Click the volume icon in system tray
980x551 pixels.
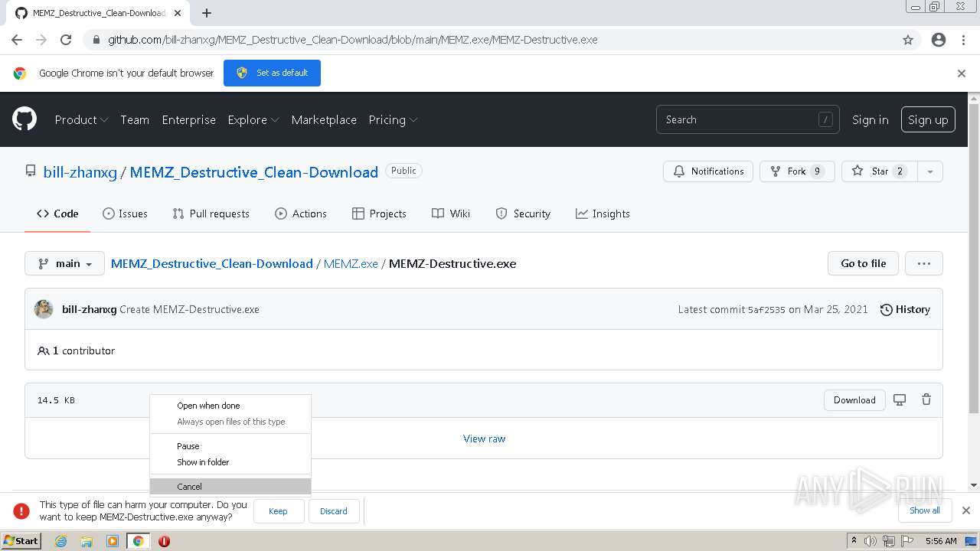(x=871, y=541)
